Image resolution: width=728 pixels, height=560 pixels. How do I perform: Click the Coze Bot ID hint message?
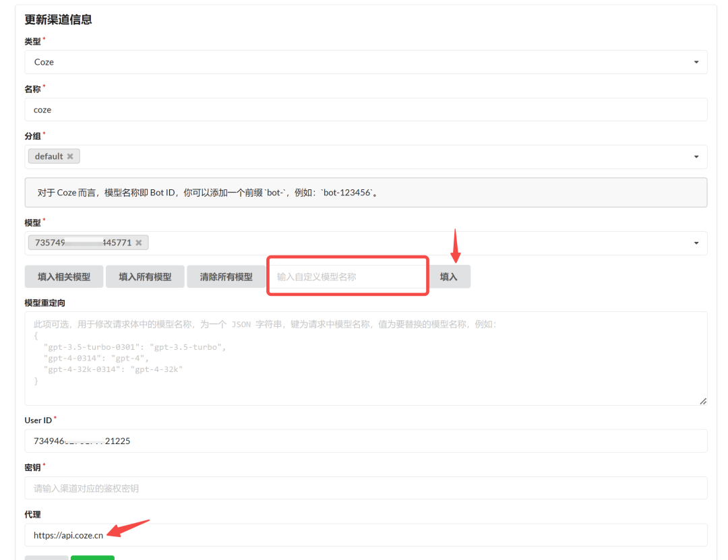(x=366, y=193)
